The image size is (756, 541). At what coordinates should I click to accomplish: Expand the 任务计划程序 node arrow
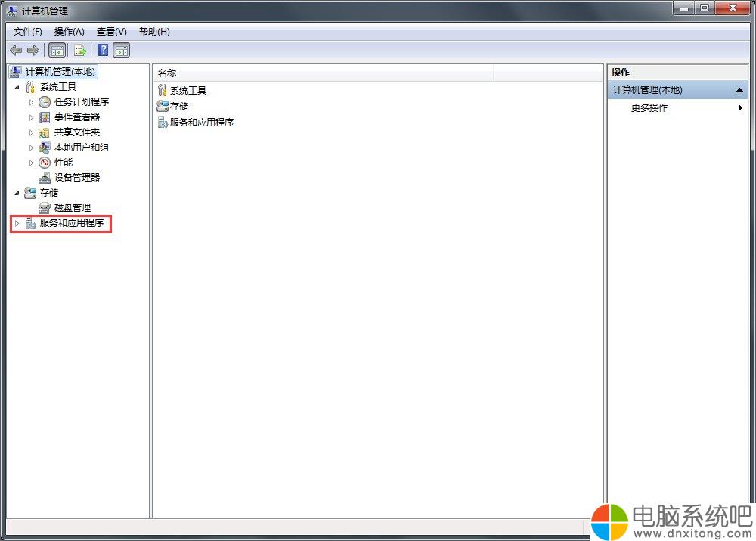pos(31,102)
